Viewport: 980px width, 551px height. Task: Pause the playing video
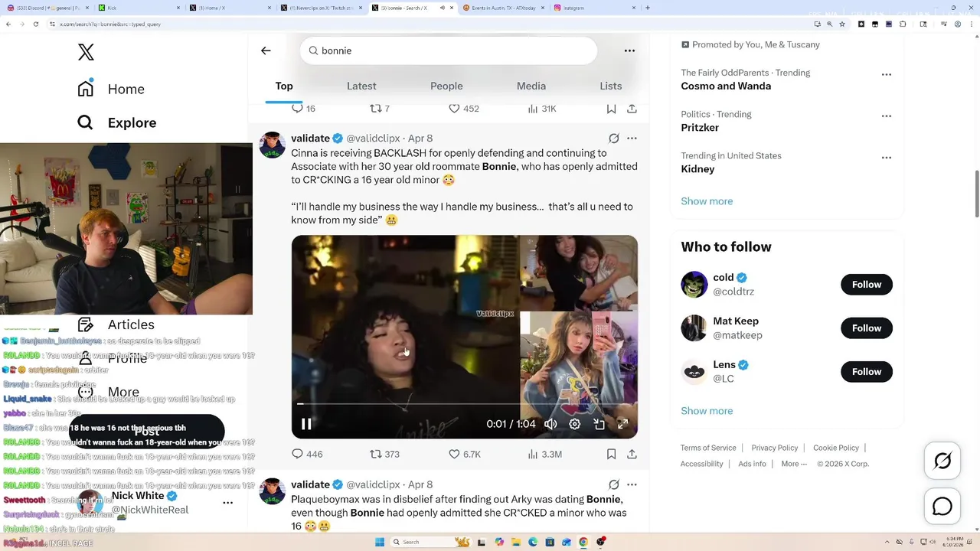coord(305,424)
